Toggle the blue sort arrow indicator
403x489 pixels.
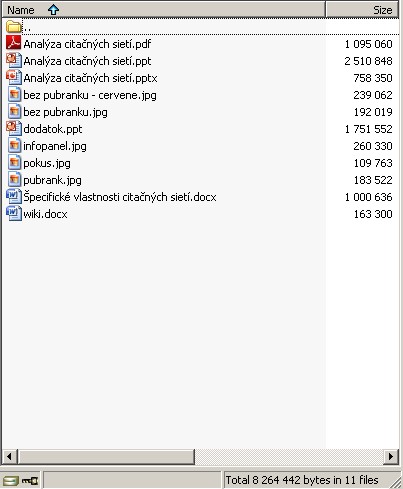point(53,10)
